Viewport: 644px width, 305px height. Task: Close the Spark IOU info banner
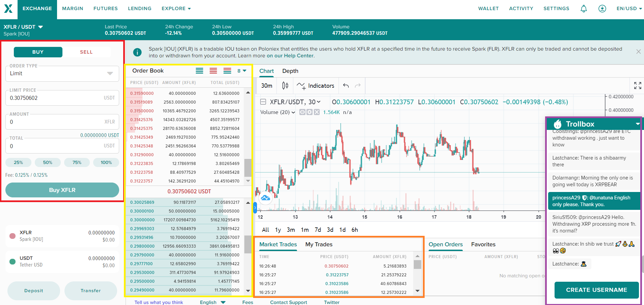(638, 52)
